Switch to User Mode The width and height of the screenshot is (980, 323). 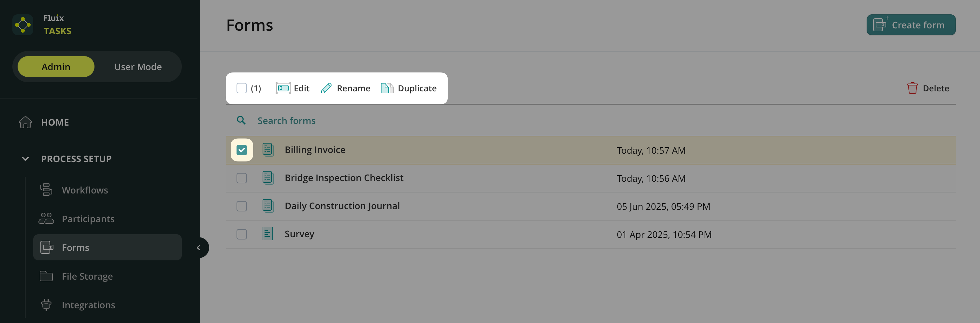pyautogui.click(x=138, y=67)
